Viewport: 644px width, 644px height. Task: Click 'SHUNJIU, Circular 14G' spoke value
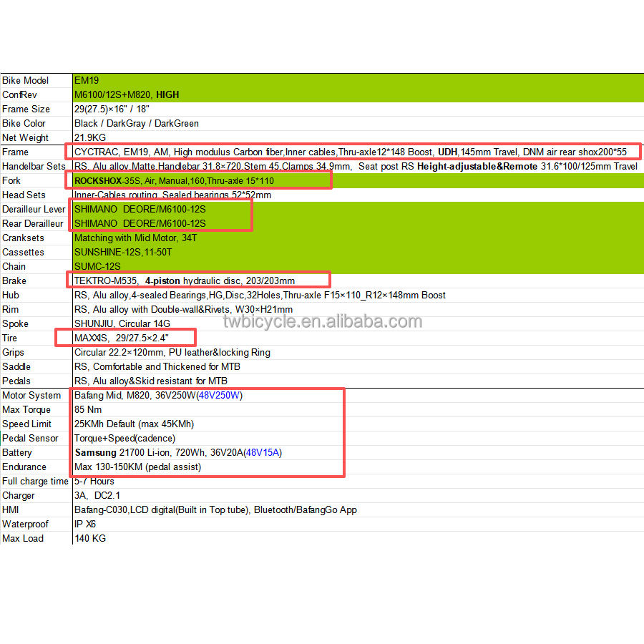(x=122, y=323)
